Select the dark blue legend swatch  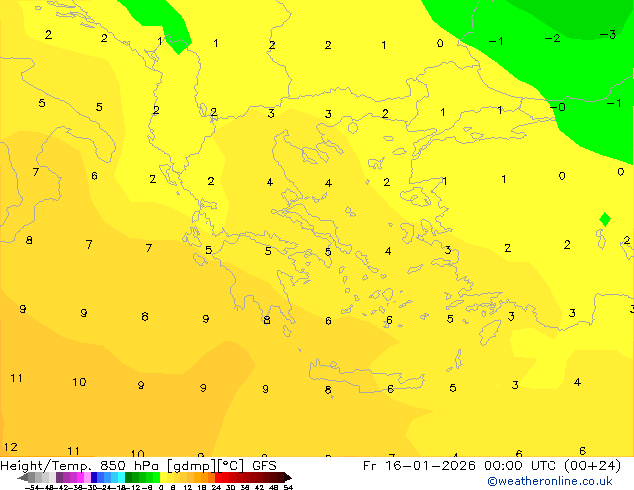click(x=94, y=477)
